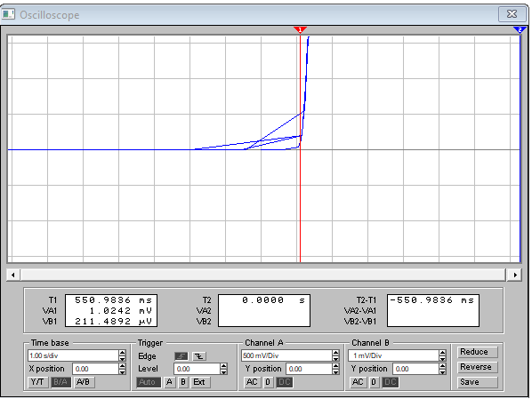Viewport: 532px width, 399px height.
Task: Click the Channel B Y position spinner
Action: 442,369
